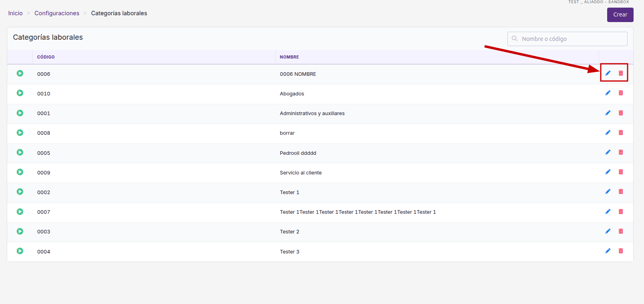Go to Inicio breadcrumb
This screenshot has width=644, height=304.
[x=15, y=13]
